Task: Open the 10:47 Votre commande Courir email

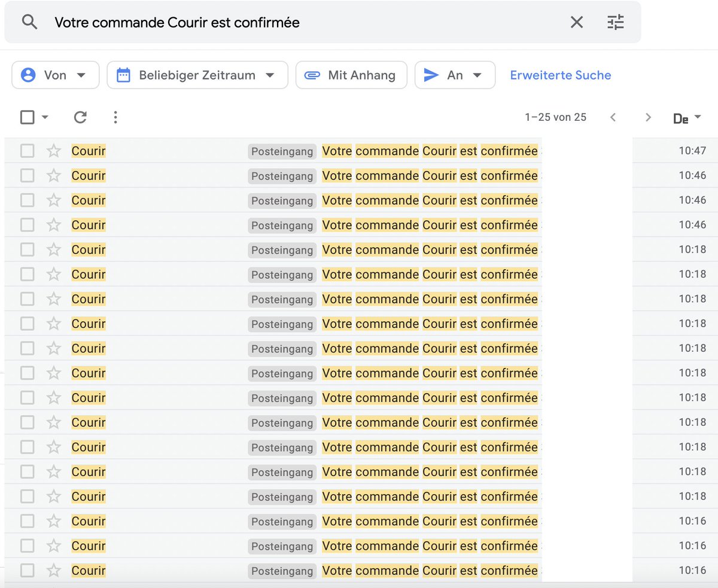Action: [x=430, y=151]
